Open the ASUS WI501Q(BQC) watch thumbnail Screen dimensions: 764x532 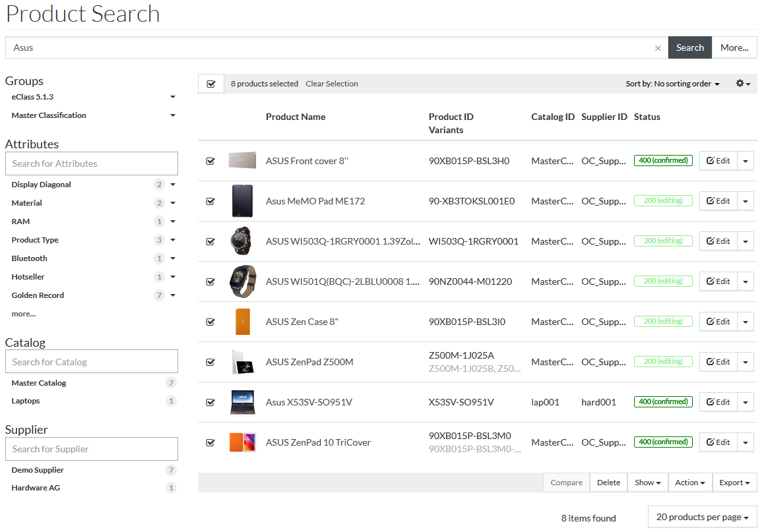click(x=242, y=281)
